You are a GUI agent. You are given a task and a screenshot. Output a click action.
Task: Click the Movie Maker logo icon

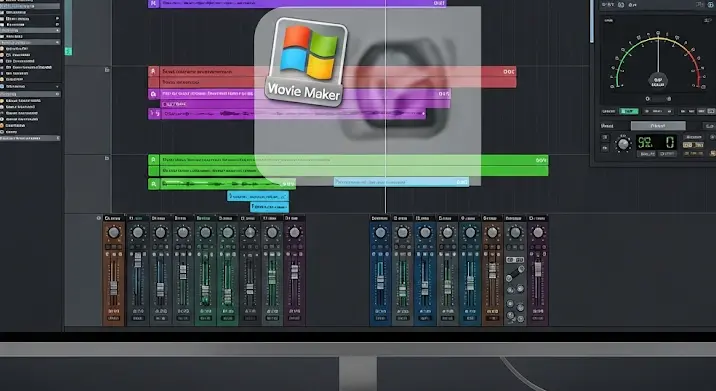click(305, 62)
